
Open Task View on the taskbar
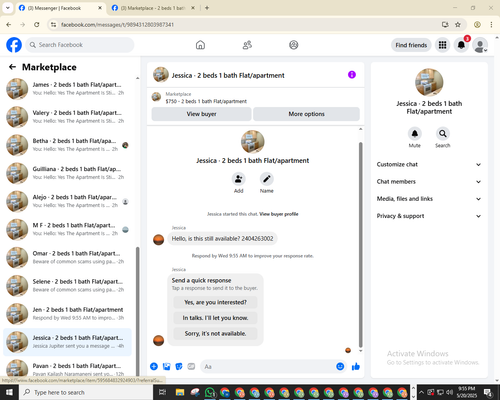click(162, 392)
